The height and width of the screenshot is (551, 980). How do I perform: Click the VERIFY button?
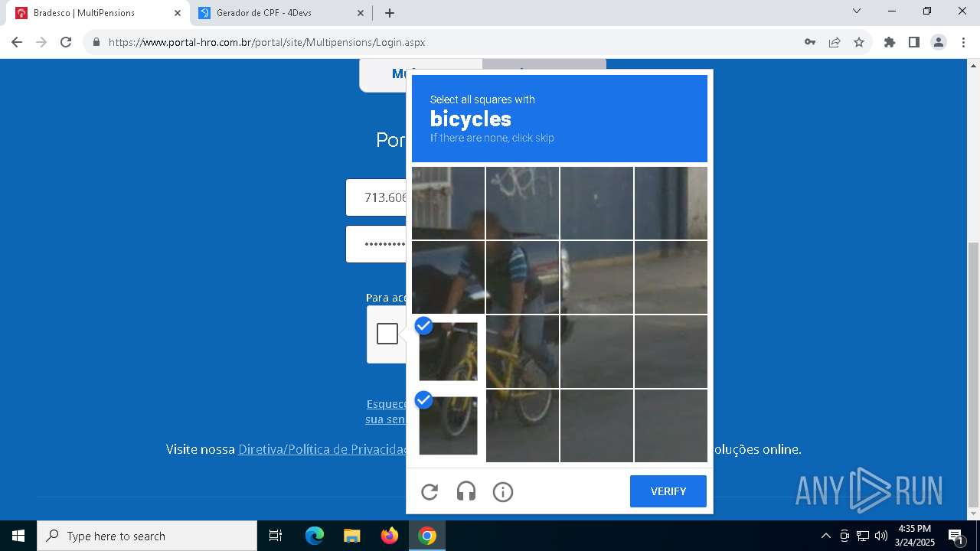coord(668,491)
